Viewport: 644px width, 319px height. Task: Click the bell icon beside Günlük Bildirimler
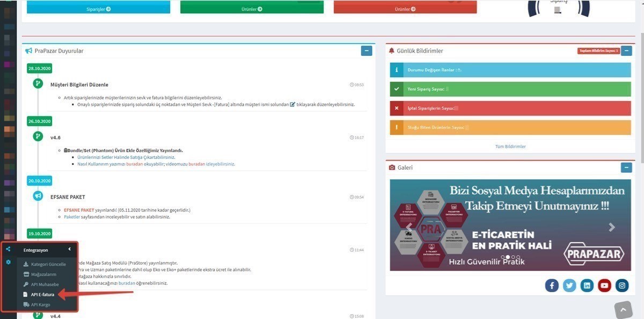tap(391, 51)
